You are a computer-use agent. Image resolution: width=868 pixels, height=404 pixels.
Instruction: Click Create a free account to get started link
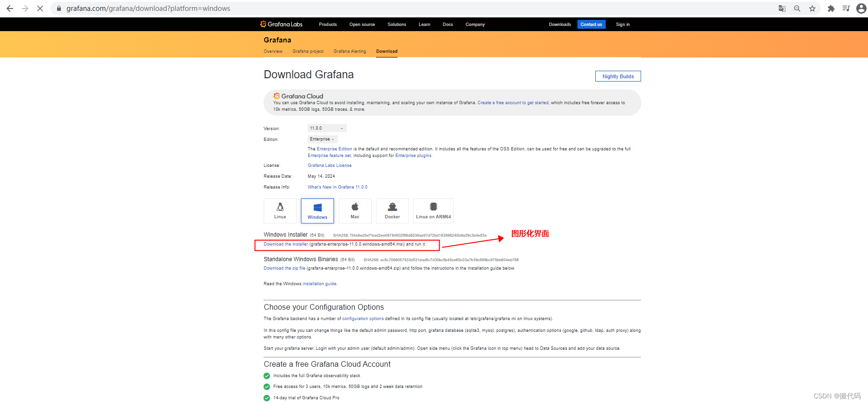[513, 103]
